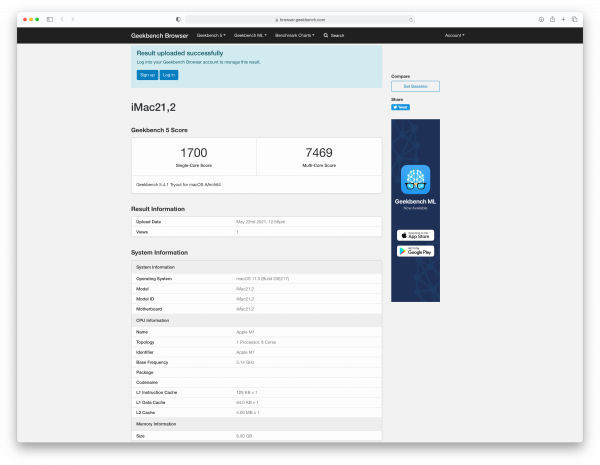Image resolution: width=600 pixels, height=465 pixels.
Task: Go forward with Safari forward arrow
Action: coord(73,20)
